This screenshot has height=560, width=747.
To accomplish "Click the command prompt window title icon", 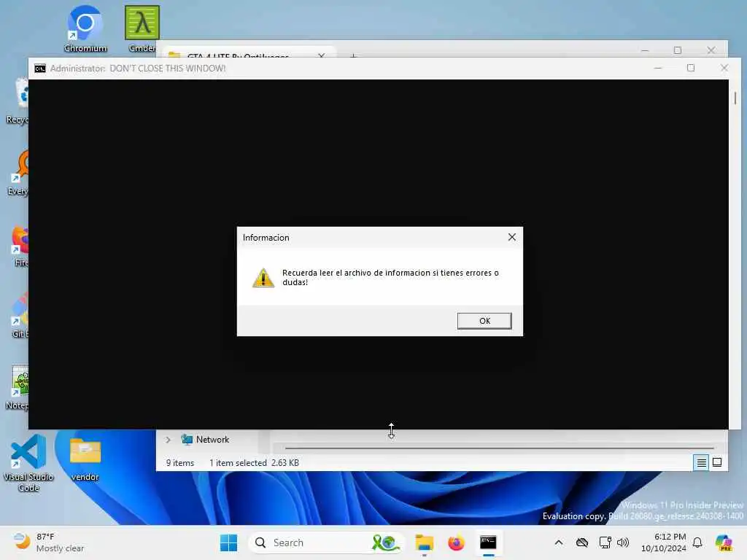I will click(x=40, y=69).
